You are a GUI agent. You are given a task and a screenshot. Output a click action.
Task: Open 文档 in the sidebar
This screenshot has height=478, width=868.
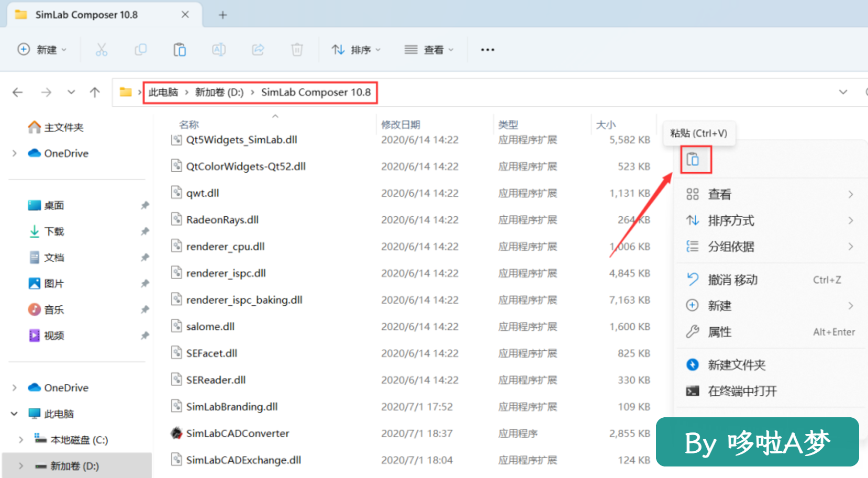(x=46, y=258)
